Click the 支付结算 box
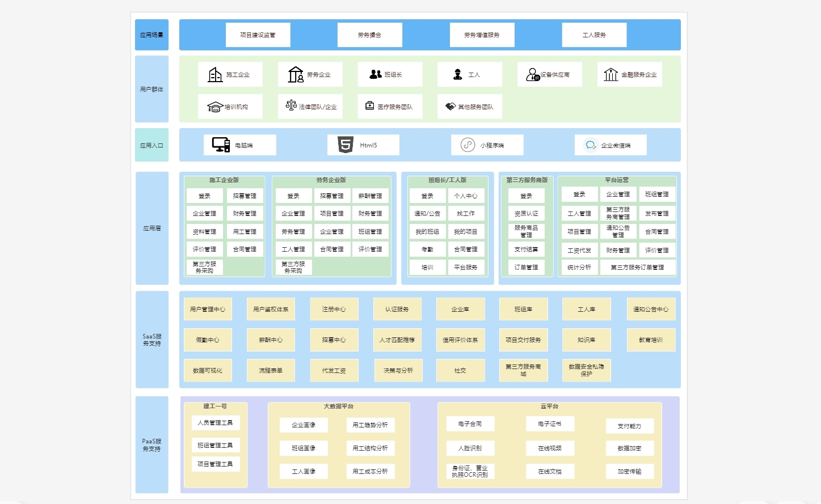The height and width of the screenshot is (504, 821). pyautogui.click(x=527, y=249)
